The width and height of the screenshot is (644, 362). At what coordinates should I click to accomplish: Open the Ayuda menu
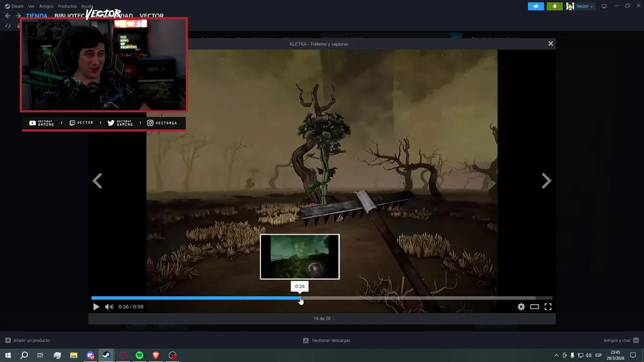[87, 6]
